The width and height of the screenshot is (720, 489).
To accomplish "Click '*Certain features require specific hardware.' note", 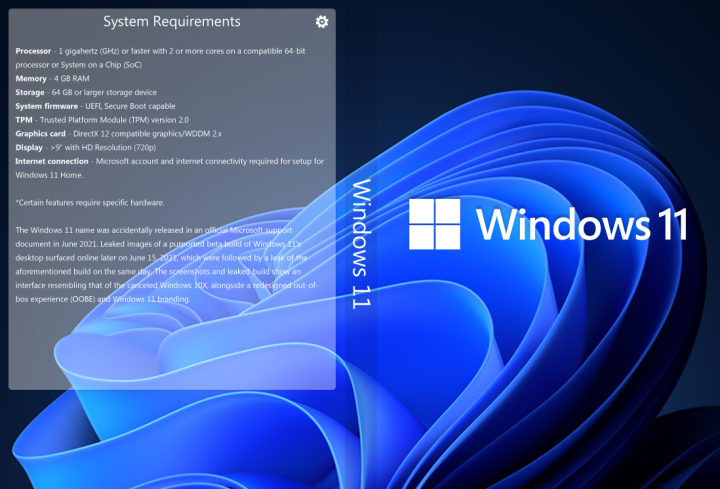I will pos(90,202).
